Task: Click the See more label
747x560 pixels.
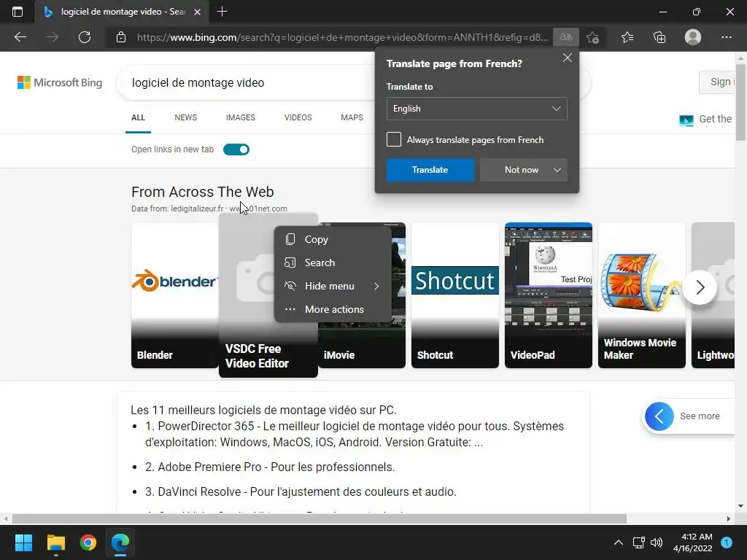Action: (x=700, y=416)
